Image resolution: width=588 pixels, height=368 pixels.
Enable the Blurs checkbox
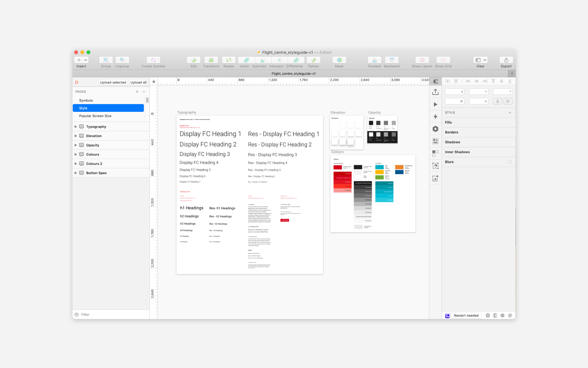point(510,162)
